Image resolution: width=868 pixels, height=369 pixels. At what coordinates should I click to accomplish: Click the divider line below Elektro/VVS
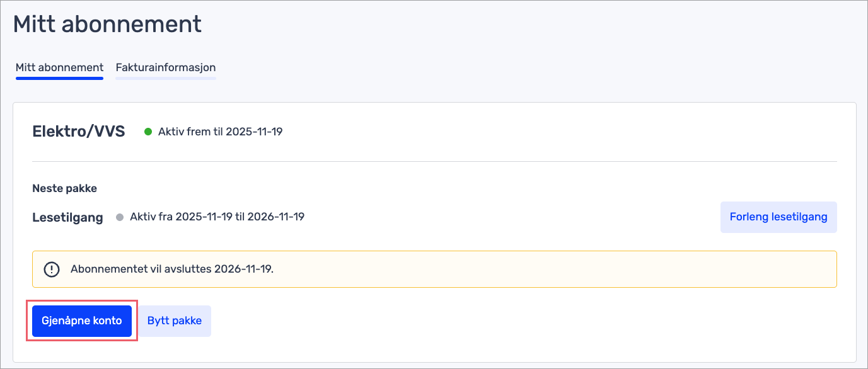coord(434,161)
